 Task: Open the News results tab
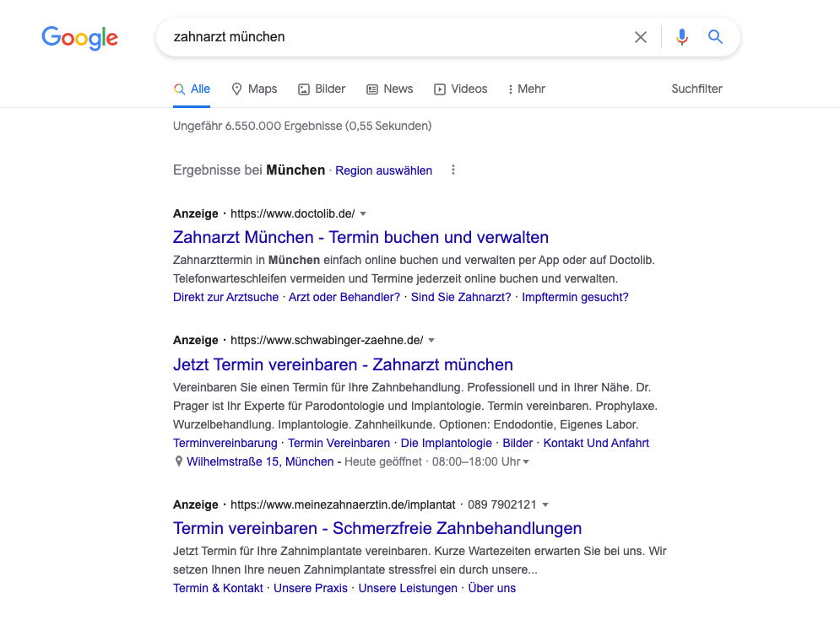389,89
